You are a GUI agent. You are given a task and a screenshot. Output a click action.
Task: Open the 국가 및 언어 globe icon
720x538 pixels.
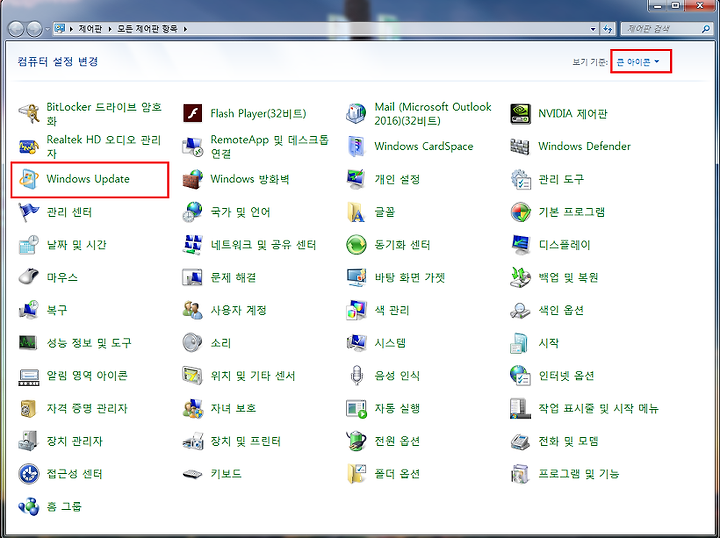point(192,212)
